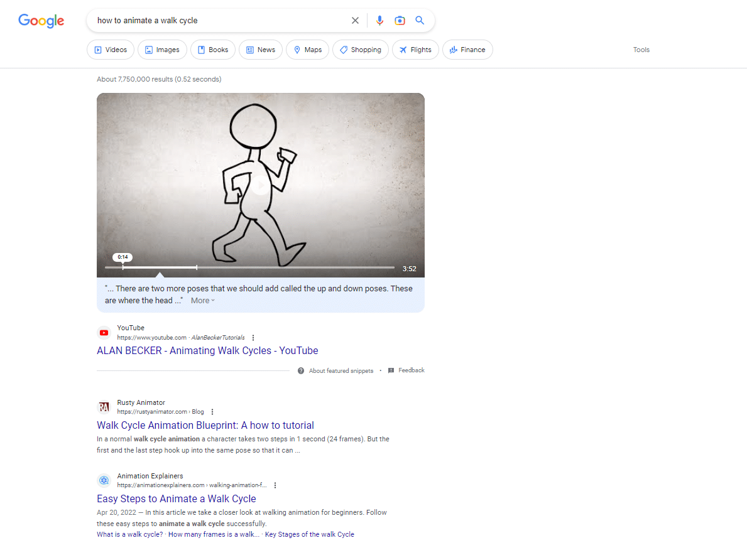Jump to 'How many frames is a walk...' section
Image resolution: width=747 pixels, height=560 pixels.
point(214,534)
